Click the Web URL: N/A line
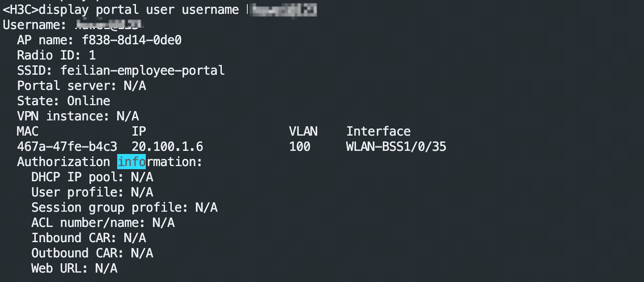 click(x=74, y=268)
